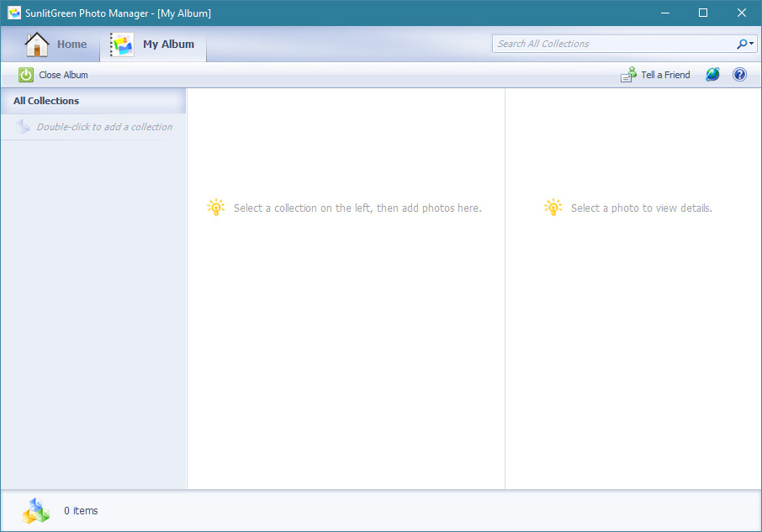Click the '0 items' status bar text
This screenshot has height=532, width=762.
82,510
